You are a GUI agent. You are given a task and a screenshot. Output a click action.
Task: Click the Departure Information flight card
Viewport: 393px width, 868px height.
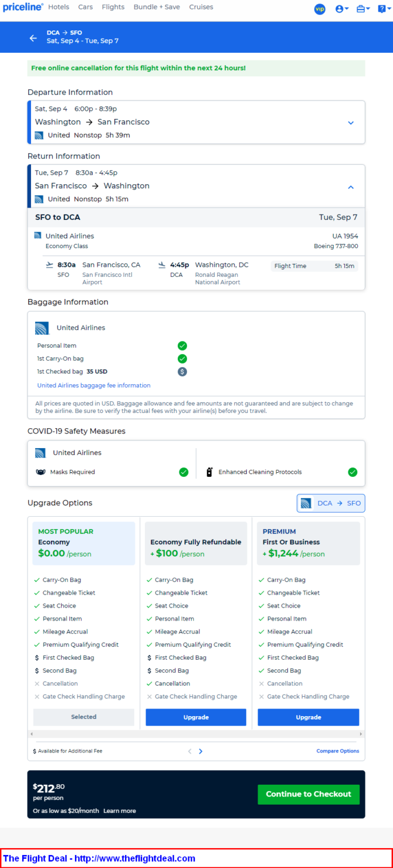(196, 122)
